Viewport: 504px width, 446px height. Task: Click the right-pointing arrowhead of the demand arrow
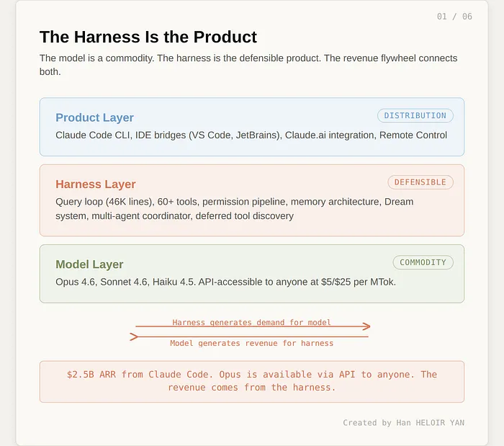pyautogui.click(x=366, y=326)
